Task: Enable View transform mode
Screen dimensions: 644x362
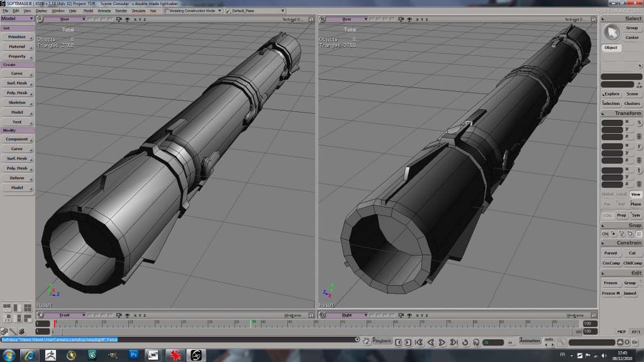Action: (635, 194)
